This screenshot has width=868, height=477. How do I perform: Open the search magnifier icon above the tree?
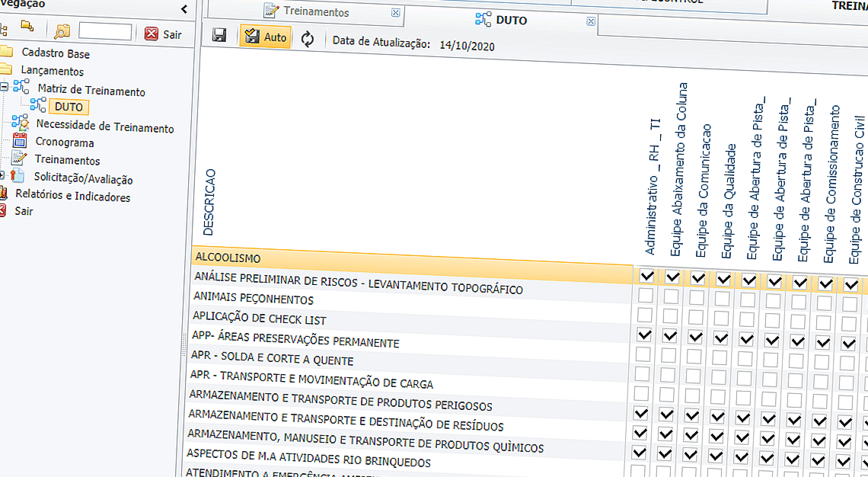coord(62,30)
